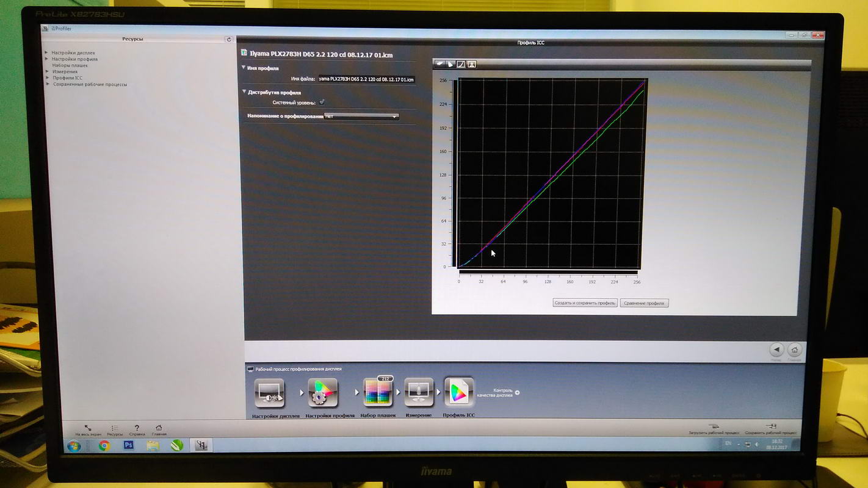Select Наборы плашек in resources tree
Screen dimensions: 868x488
click(x=70, y=65)
